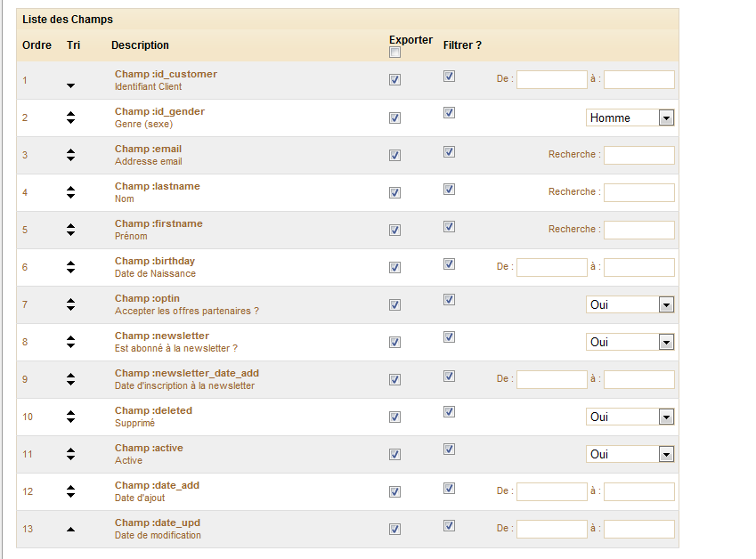
Task: Expand the active field Oui dropdown
Action: click(630, 454)
